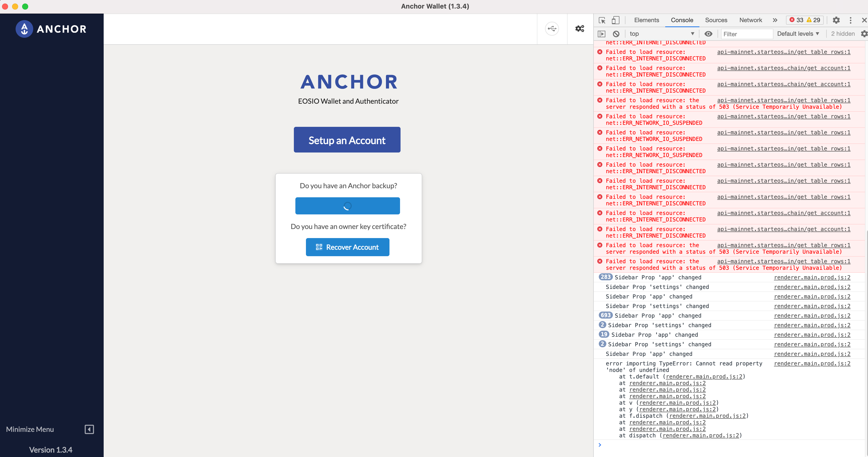868x457 pixels.
Task: Toggle the console sidebar drawer icon
Action: [602, 34]
